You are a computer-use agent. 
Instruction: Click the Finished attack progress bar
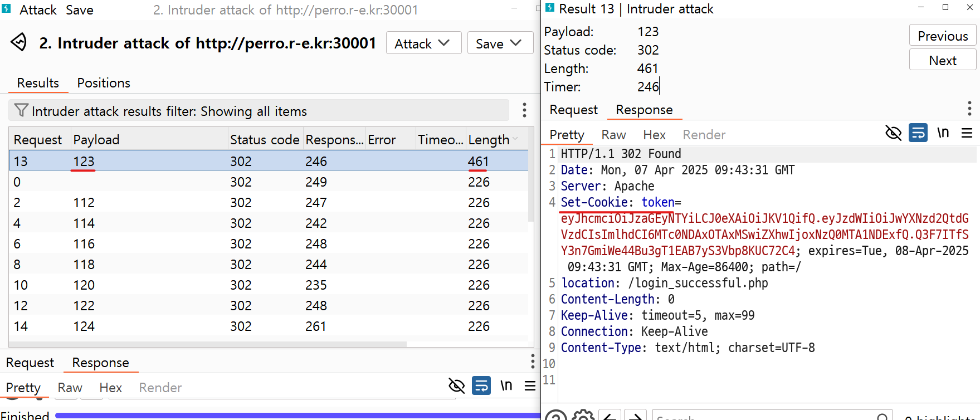(x=297, y=415)
